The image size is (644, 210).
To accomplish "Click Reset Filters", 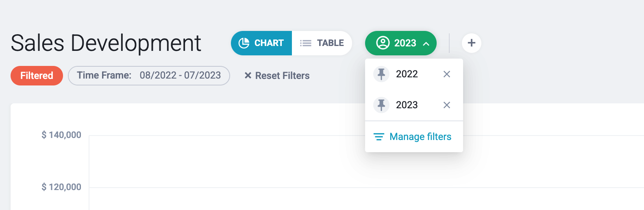I will 277,76.
